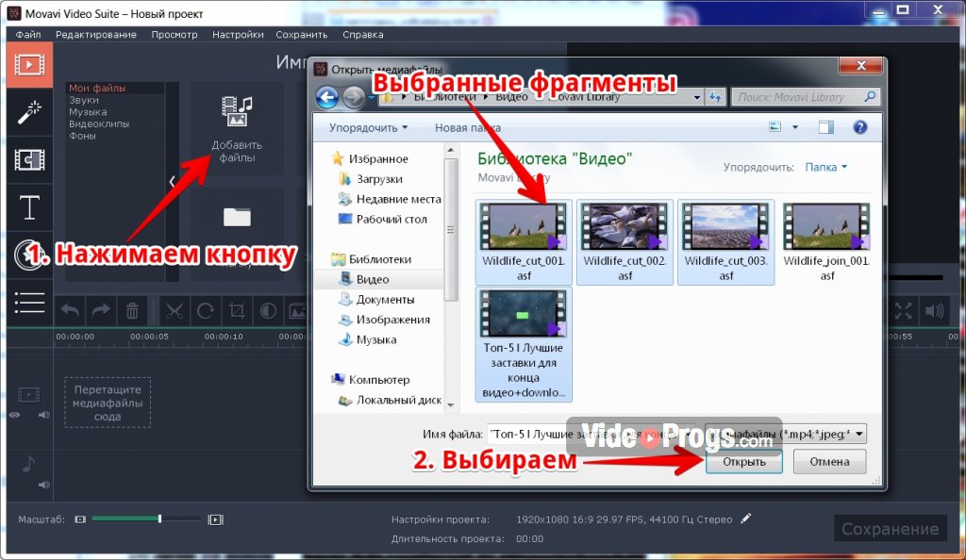This screenshot has width=966, height=560.
Task: Expand the address bar history dropdown
Action: click(x=697, y=97)
